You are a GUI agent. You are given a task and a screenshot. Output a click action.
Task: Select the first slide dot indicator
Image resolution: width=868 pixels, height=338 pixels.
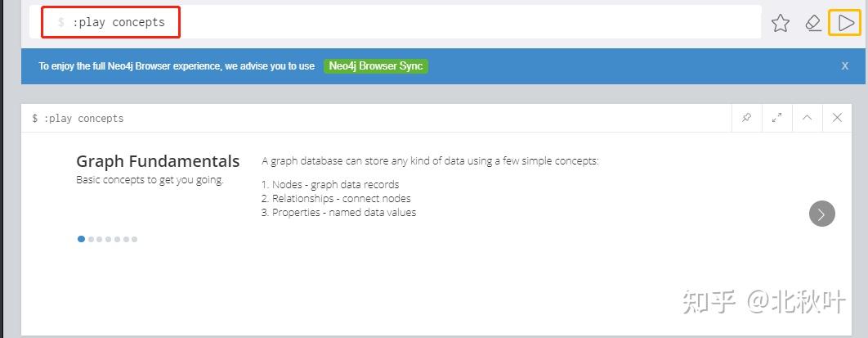pyautogui.click(x=81, y=239)
